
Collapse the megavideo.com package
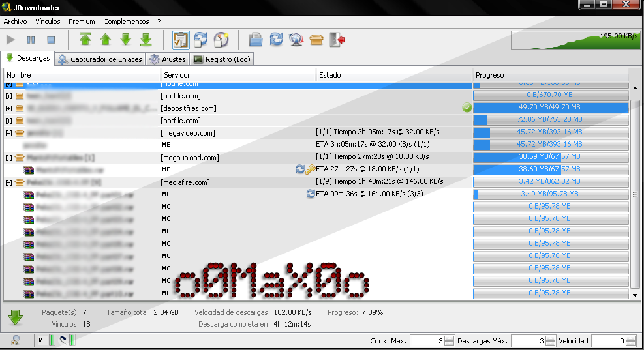click(8, 133)
